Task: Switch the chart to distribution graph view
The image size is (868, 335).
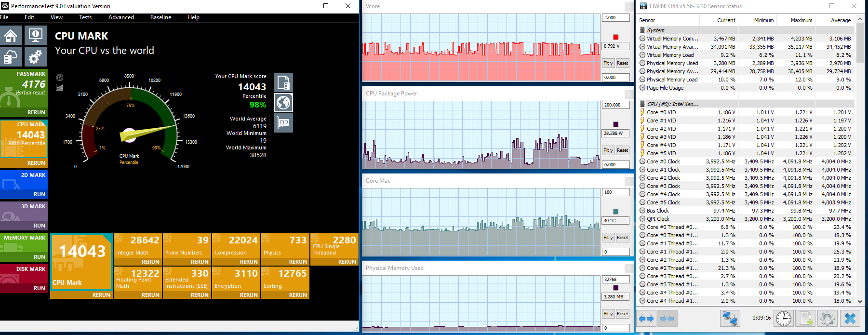Action: 60,87
